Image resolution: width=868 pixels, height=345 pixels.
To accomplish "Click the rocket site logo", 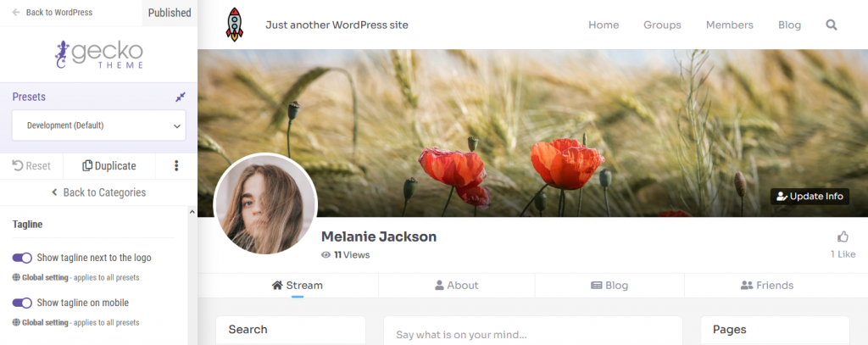I will click(x=234, y=25).
